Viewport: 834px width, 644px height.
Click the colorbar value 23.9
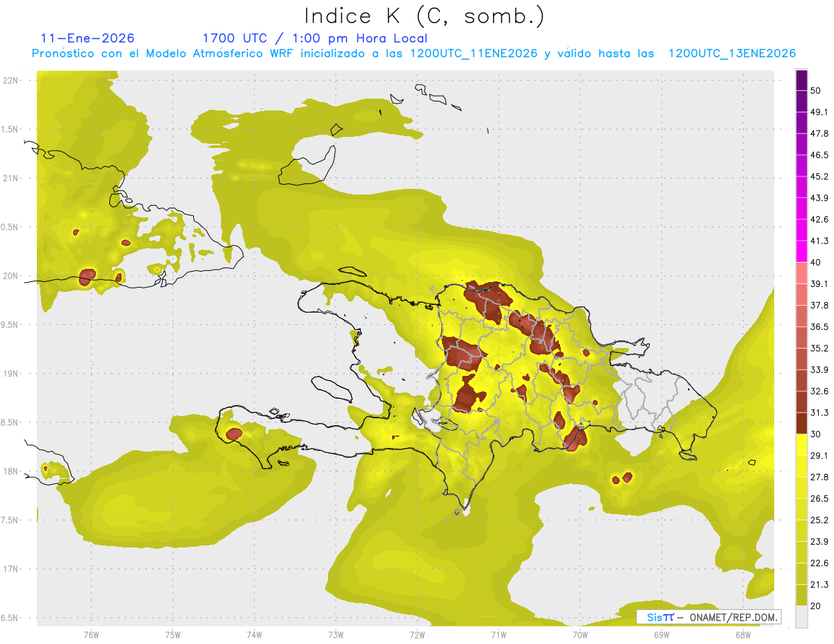pos(819,542)
